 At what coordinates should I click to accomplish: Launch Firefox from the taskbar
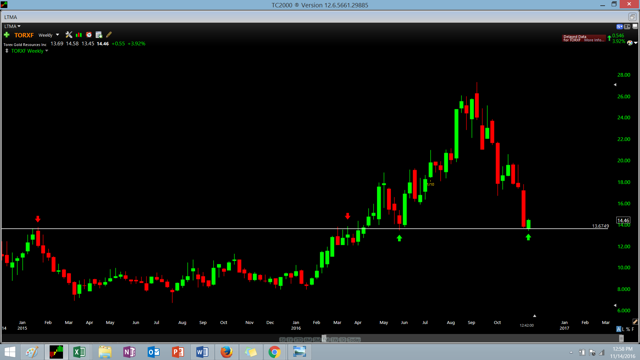[x=226, y=352]
